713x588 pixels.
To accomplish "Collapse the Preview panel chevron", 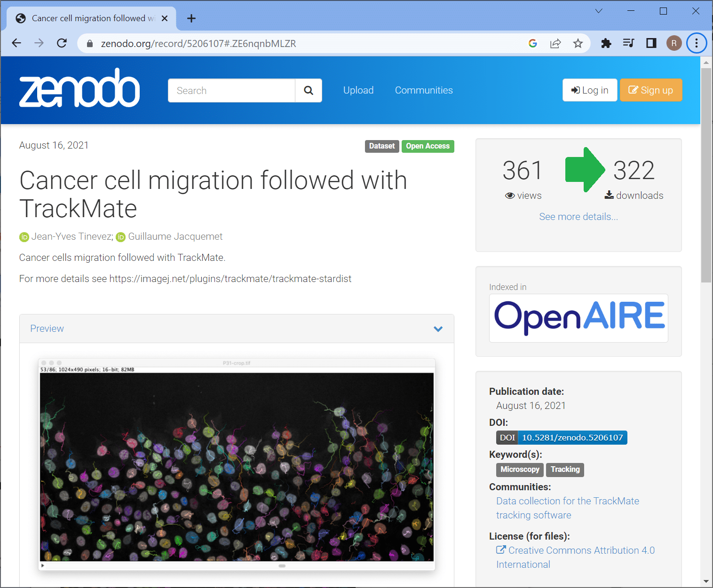I will coord(438,329).
